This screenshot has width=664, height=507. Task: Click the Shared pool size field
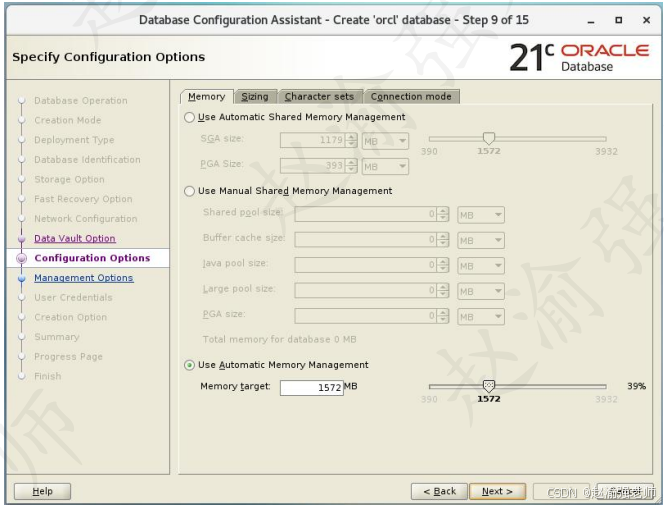tap(366, 214)
